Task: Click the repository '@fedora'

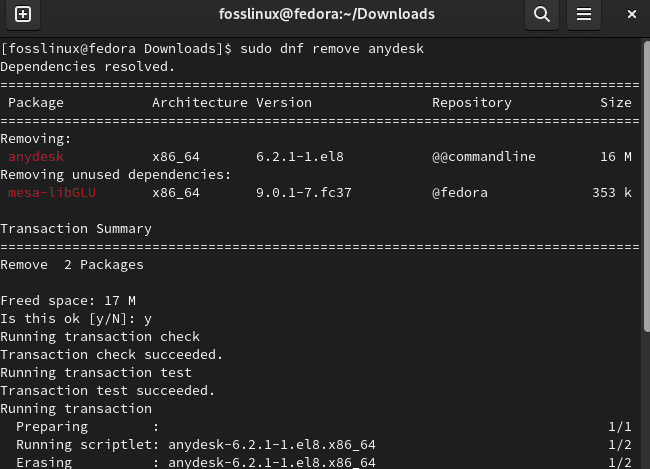Action: [460, 193]
